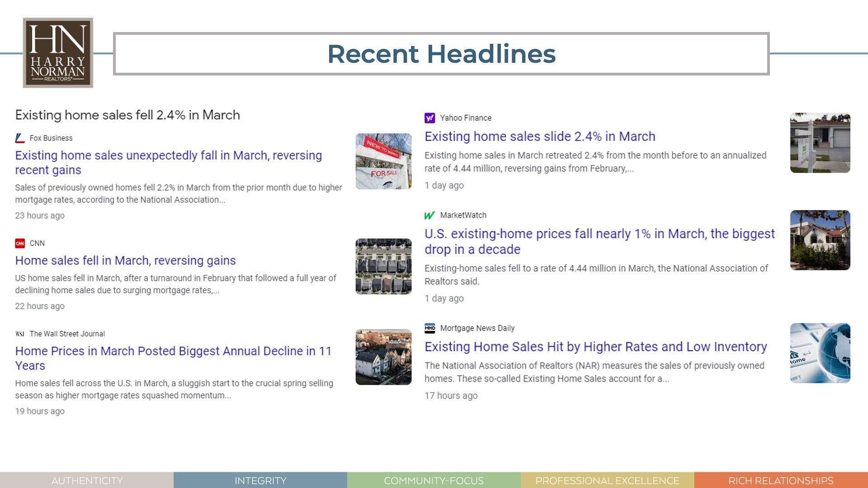Click the Harry Norman Realtors logo
The image size is (868, 488).
click(58, 53)
